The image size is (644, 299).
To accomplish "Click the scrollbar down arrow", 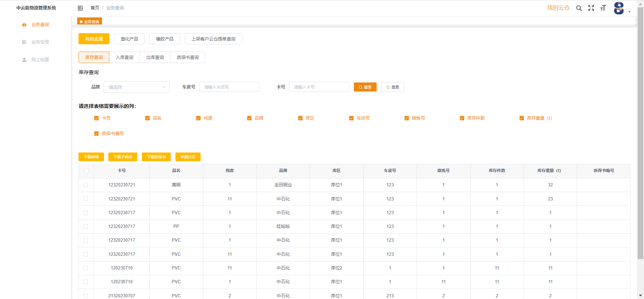I will (x=640, y=296).
